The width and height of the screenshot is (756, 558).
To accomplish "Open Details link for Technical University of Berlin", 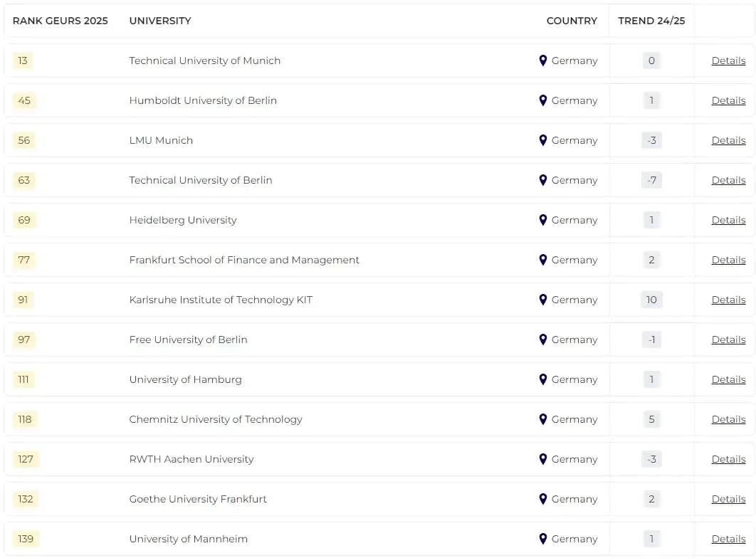I will pyautogui.click(x=728, y=180).
